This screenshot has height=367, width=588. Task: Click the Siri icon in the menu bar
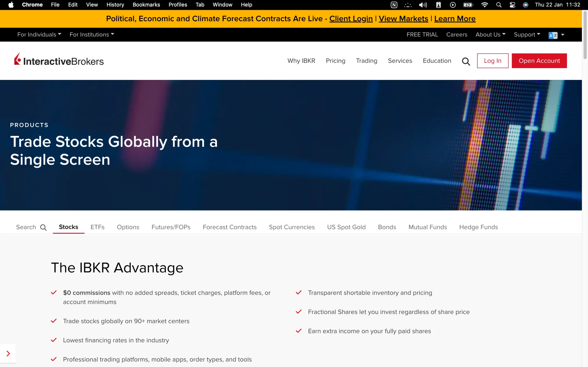(x=526, y=5)
